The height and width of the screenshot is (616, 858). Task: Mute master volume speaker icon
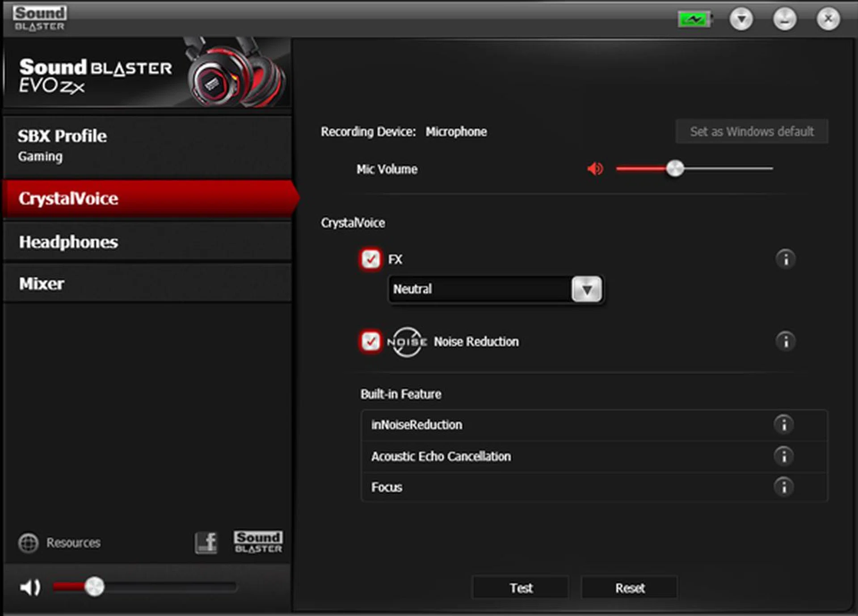click(x=30, y=587)
